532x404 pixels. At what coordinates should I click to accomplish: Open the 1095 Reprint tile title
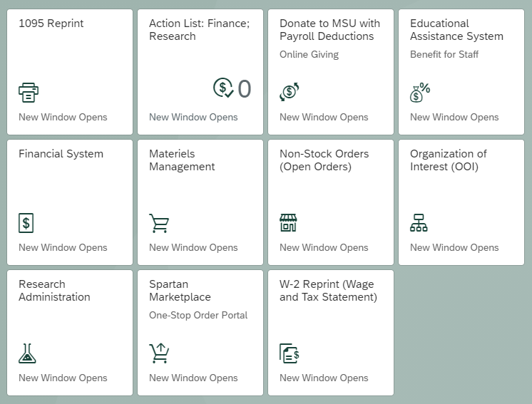(x=51, y=24)
